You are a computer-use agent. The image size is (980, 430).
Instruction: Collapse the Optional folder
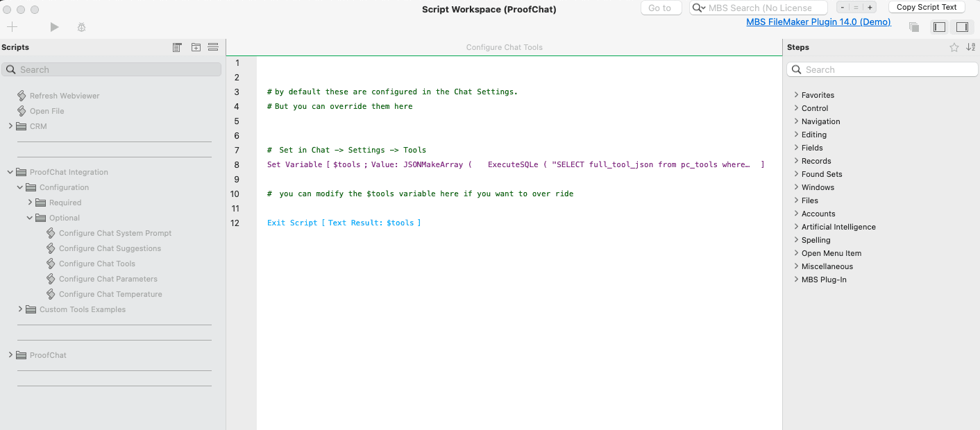pyautogui.click(x=29, y=217)
